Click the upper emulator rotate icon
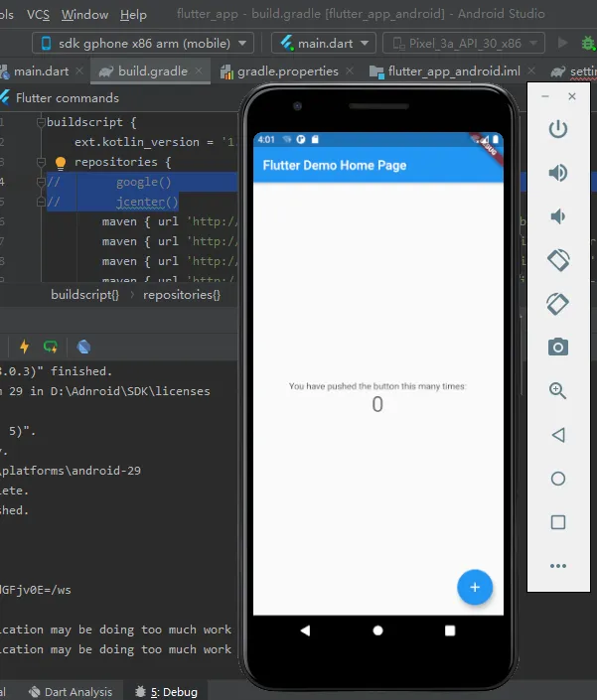 tap(558, 260)
